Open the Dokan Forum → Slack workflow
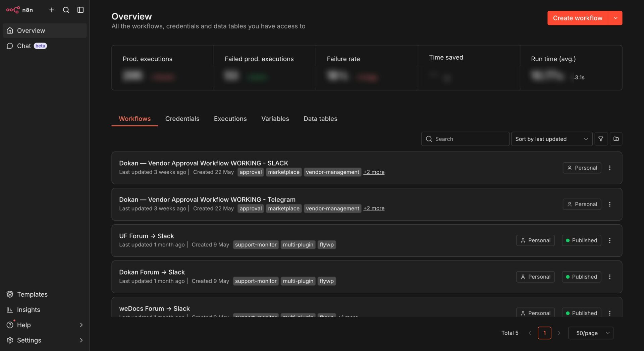This screenshot has height=351, width=644. (367, 277)
